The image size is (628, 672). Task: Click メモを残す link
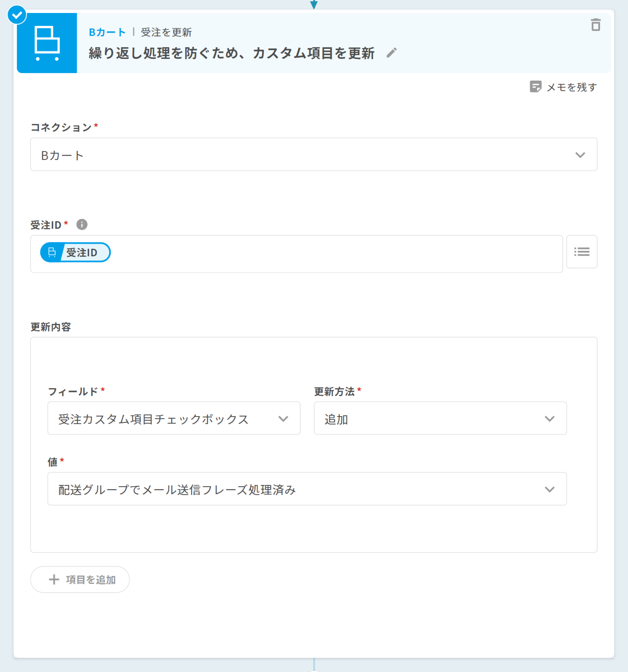(x=572, y=87)
